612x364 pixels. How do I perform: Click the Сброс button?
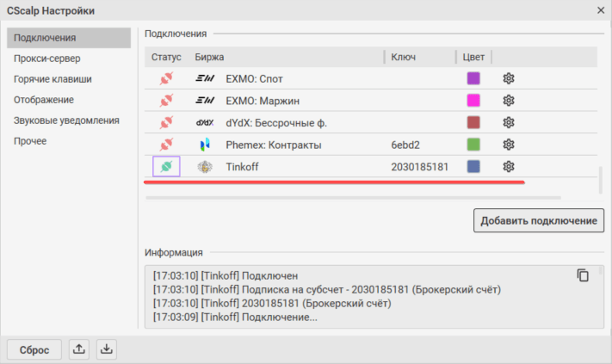pos(34,349)
